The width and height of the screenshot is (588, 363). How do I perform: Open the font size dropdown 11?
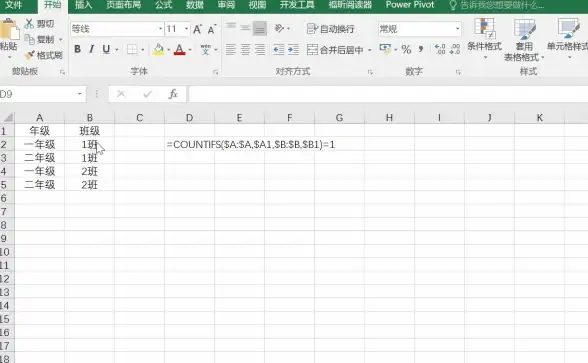click(x=186, y=29)
